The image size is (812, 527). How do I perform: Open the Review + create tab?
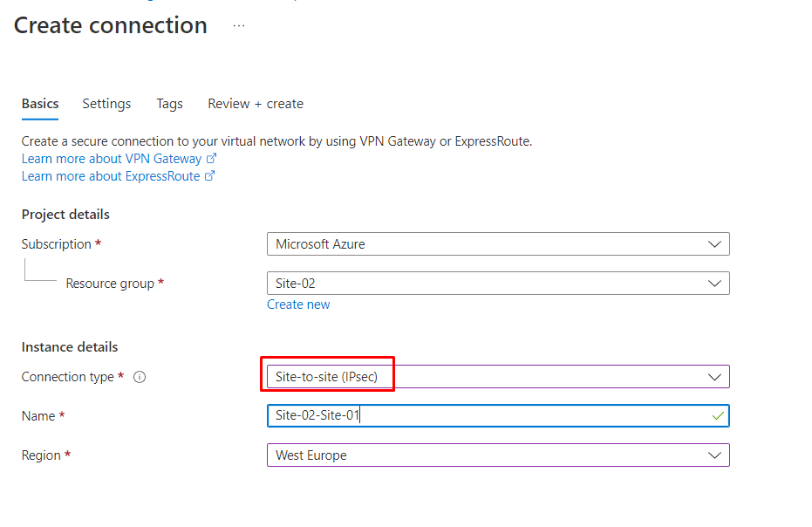pyautogui.click(x=255, y=103)
